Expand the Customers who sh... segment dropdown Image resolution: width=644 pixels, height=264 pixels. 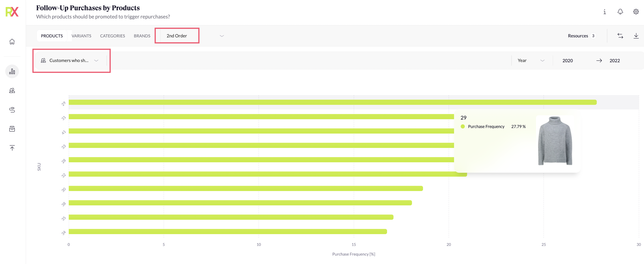[x=70, y=61]
